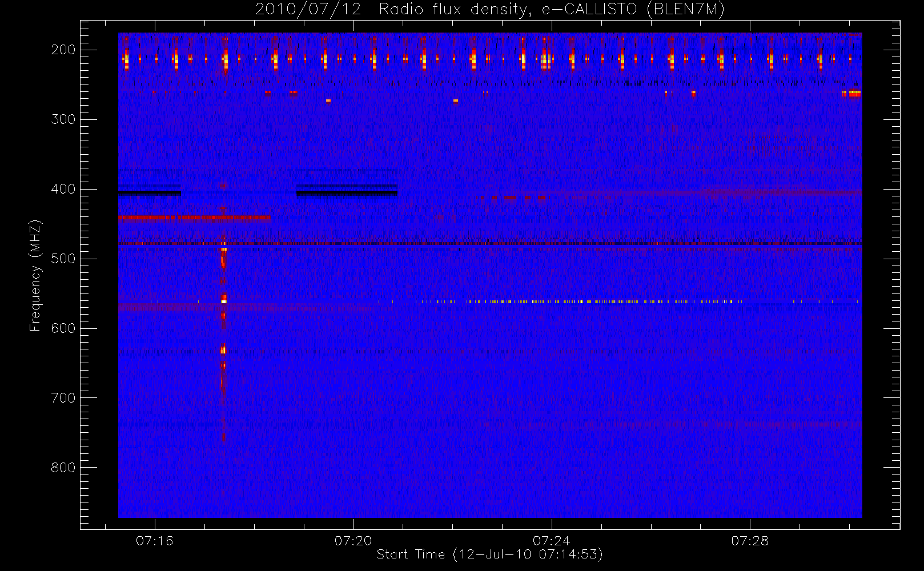Select the 'Frequency (MHZ)' axis label
Image resolution: width=924 pixels, height=571 pixels.
(35, 275)
